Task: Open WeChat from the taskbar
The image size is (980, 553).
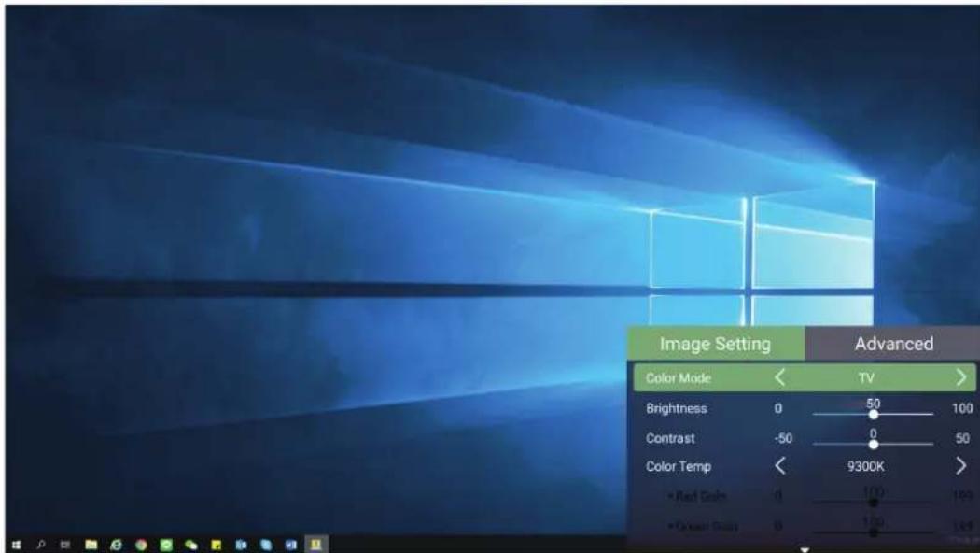Action: 191,545
